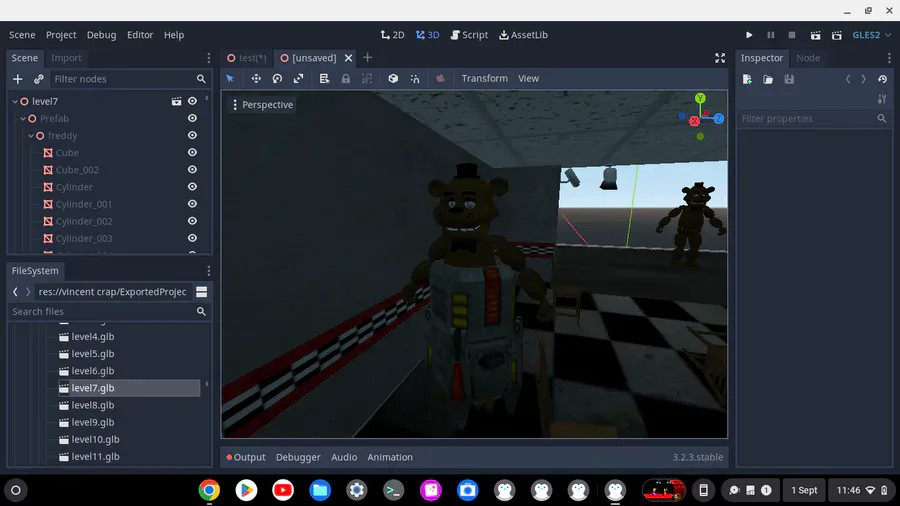
Task: Play the project
Action: [x=749, y=35]
